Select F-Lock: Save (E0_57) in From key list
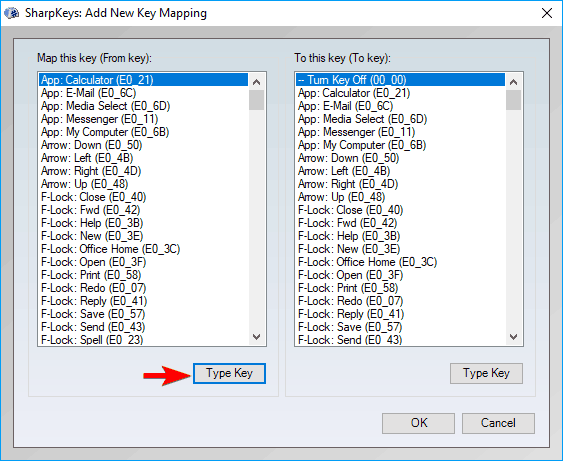Screen dimensions: 563x461 click(144, 314)
